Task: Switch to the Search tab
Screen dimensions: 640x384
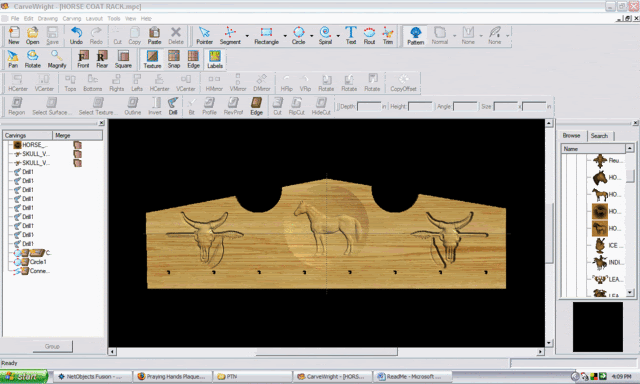Action: [599, 136]
